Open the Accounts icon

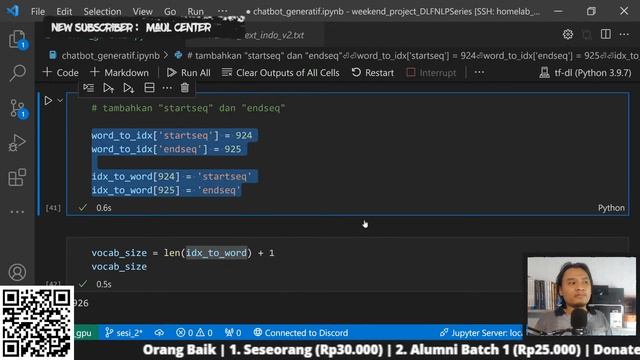[x=17, y=272]
